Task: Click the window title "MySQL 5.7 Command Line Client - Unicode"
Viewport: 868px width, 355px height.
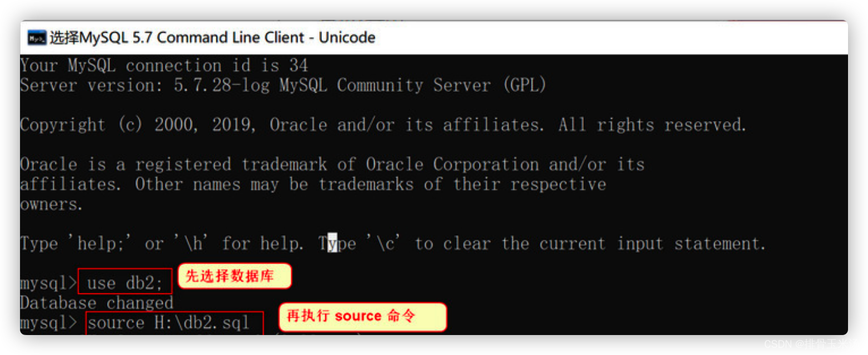Action: [x=213, y=38]
